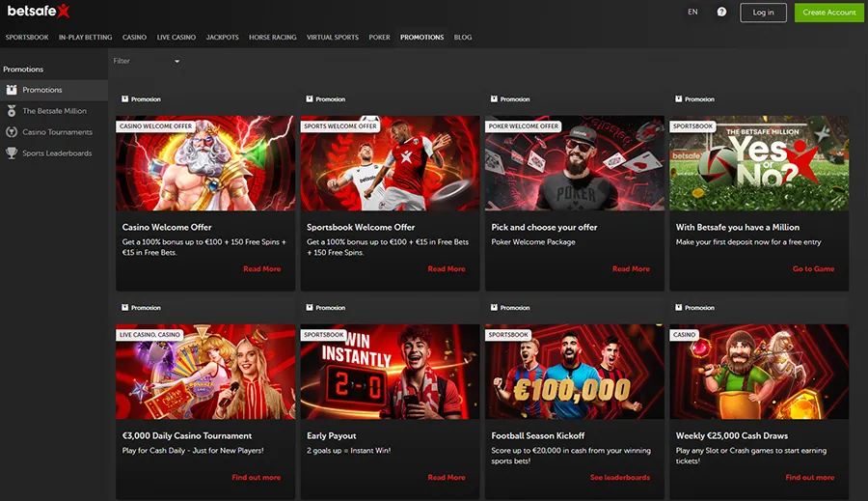Screen dimensions: 868x501
Task: Open the Yes or No Betsafe Million banner
Action: [x=759, y=163]
